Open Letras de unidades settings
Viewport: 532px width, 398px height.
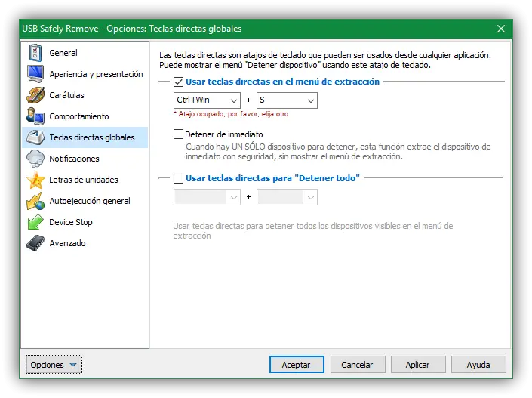tap(85, 180)
